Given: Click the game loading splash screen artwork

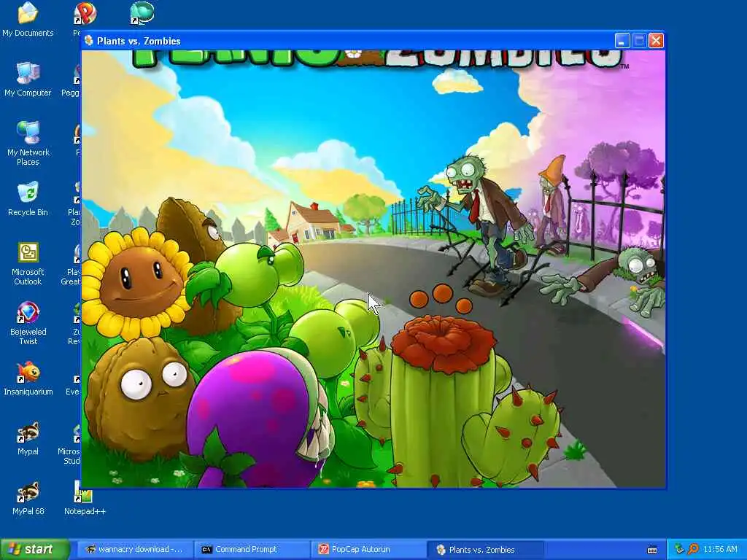Looking at the screenshot, I should 373,269.
